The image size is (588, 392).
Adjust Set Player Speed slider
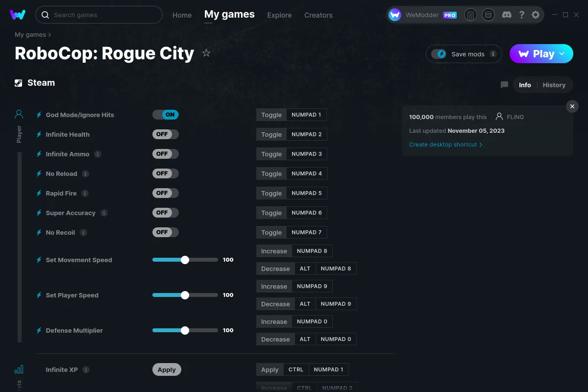pyautogui.click(x=185, y=295)
